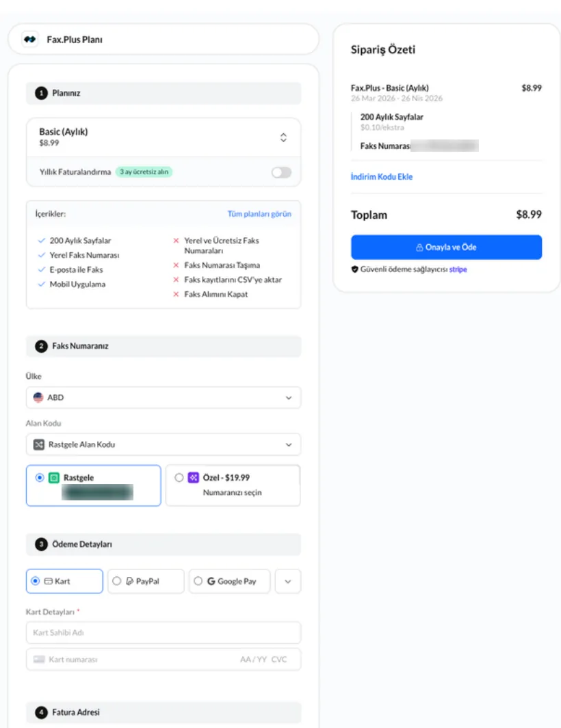Click the Fax.Plus logo icon
This screenshot has width=561, height=728.
pos(30,40)
